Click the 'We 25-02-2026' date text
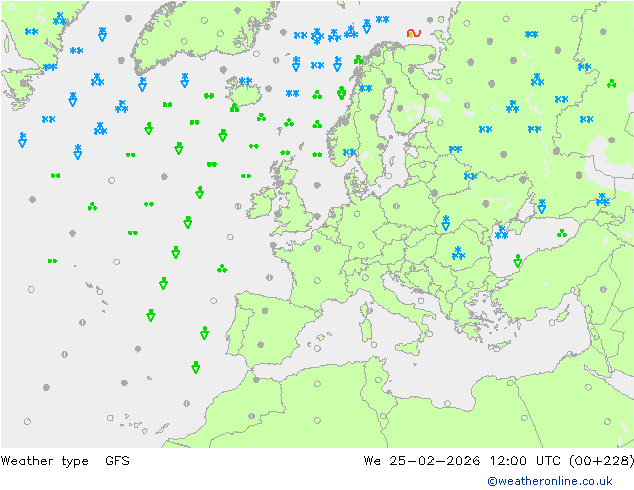 click(x=422, y=461)
